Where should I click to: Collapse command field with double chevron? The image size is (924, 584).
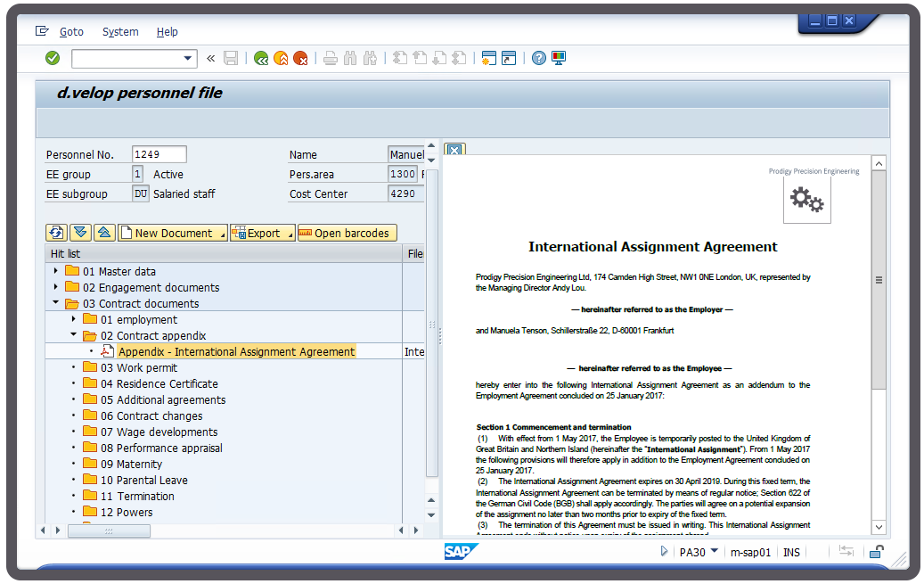click(211, 59)
